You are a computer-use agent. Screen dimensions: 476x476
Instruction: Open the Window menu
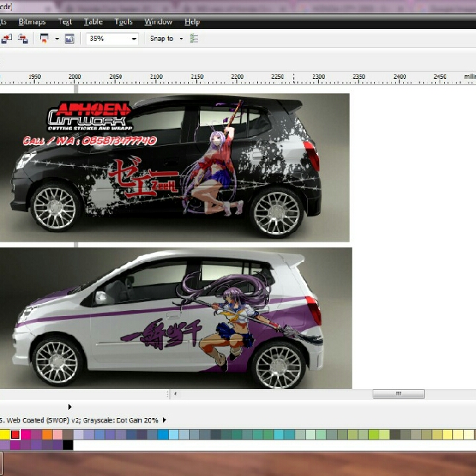(x=158, y=22)
